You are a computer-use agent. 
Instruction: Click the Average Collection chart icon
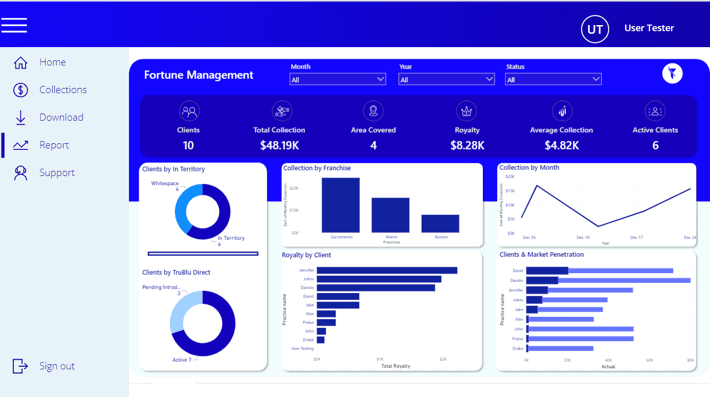[562, 111]
